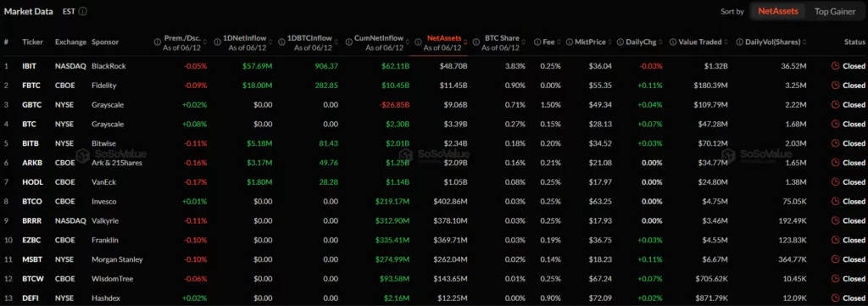Click the clock status icon for FBTC
Screen dimensions: 868x306
[835, 86]
